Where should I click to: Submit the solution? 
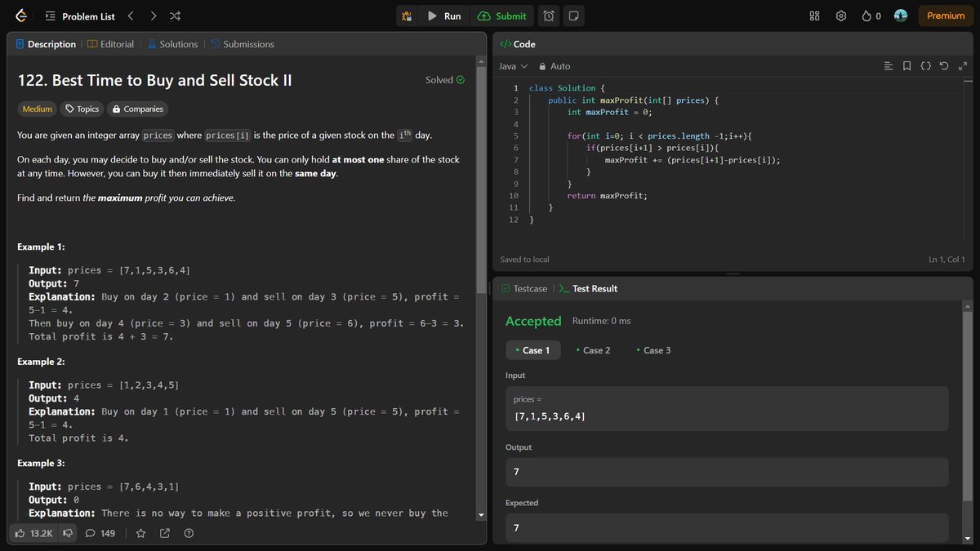(x=501, y=16)
